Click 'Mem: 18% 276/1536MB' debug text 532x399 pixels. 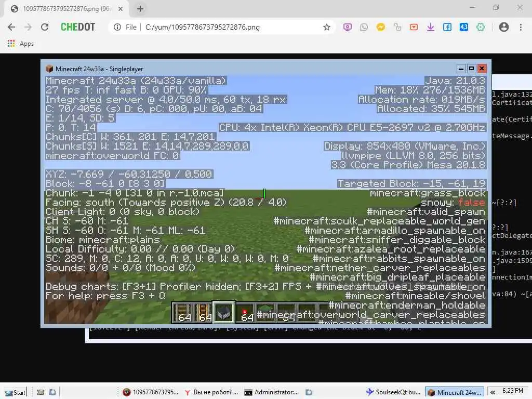(430, 90)
